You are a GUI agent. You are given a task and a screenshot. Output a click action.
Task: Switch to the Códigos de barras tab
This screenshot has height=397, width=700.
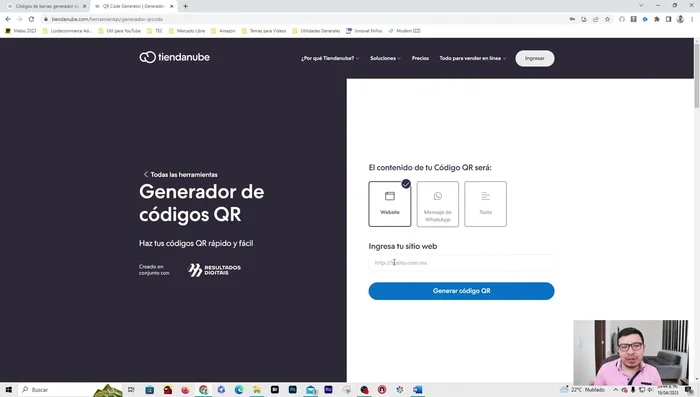click(x=46, y=6)
